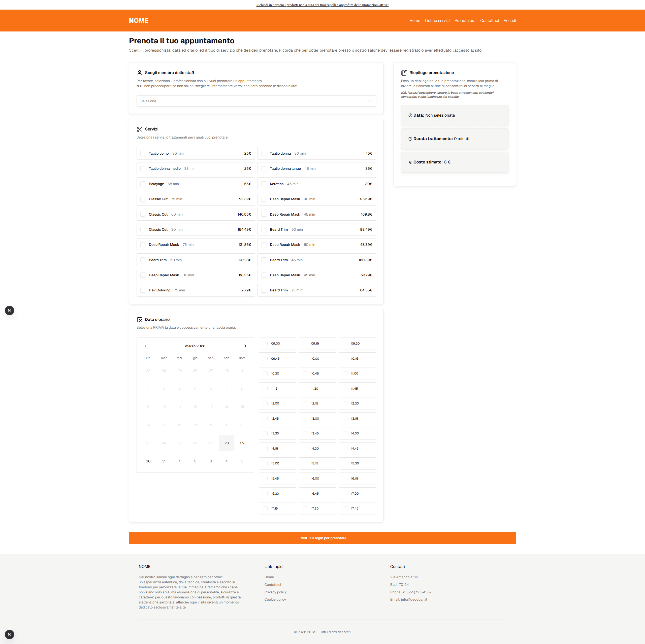Check the Taglio uomo service checkbox
Screen dimensions: 645x644
(x=143, y=153)
